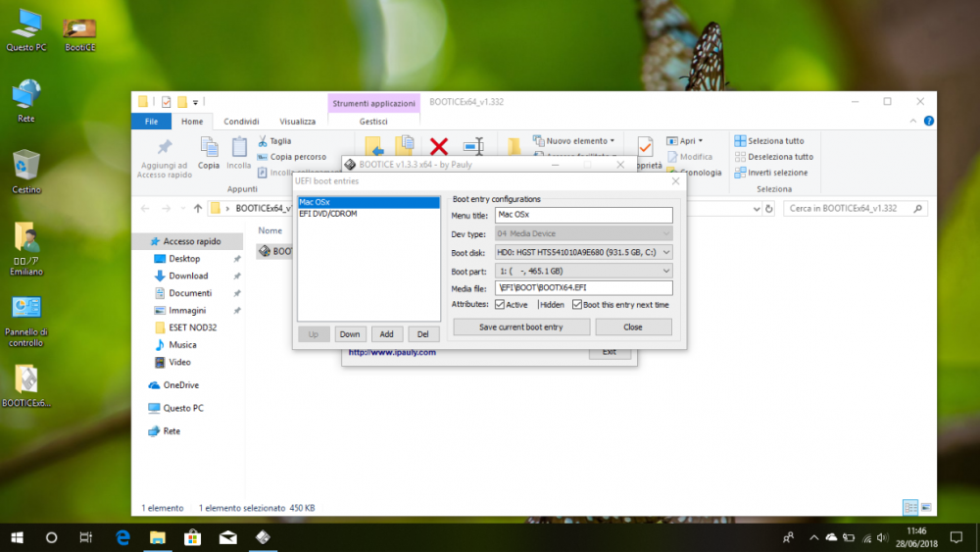Expand the Apri dropdown arrow in ribbon
The height and width of the screenshot is (552, 980).
[x=700, y=141]
